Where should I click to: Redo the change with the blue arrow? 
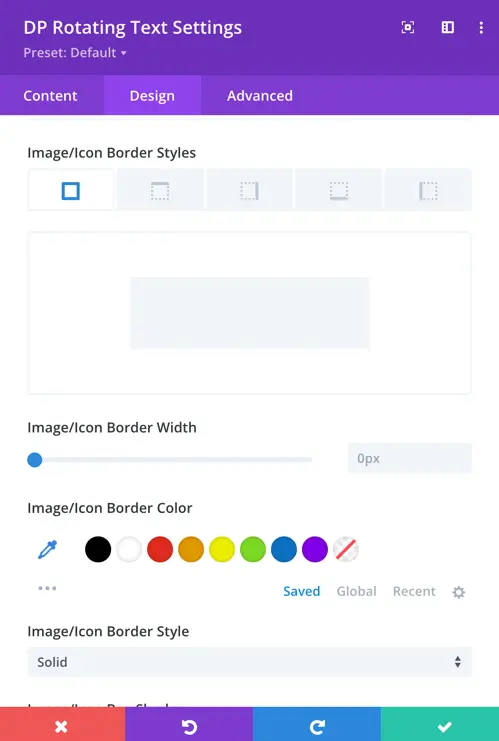tap(317, 724)
